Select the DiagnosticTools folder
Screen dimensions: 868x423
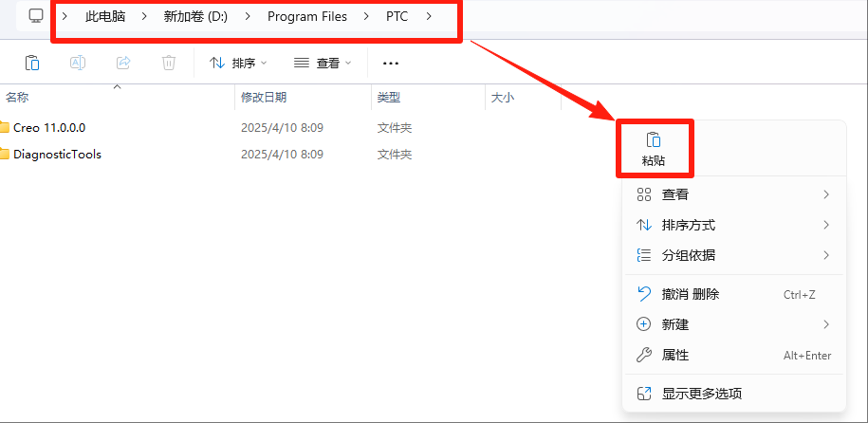point(57,154)
